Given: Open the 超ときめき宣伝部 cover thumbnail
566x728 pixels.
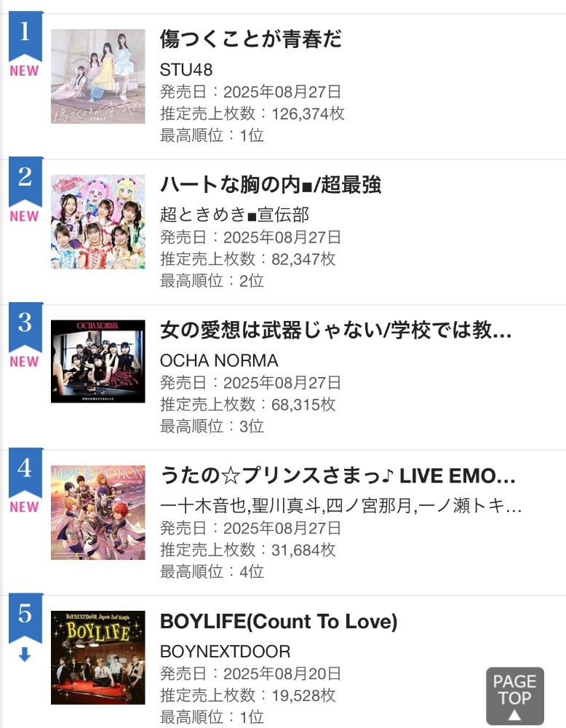Looking at the screenshot, I should 98,222.
